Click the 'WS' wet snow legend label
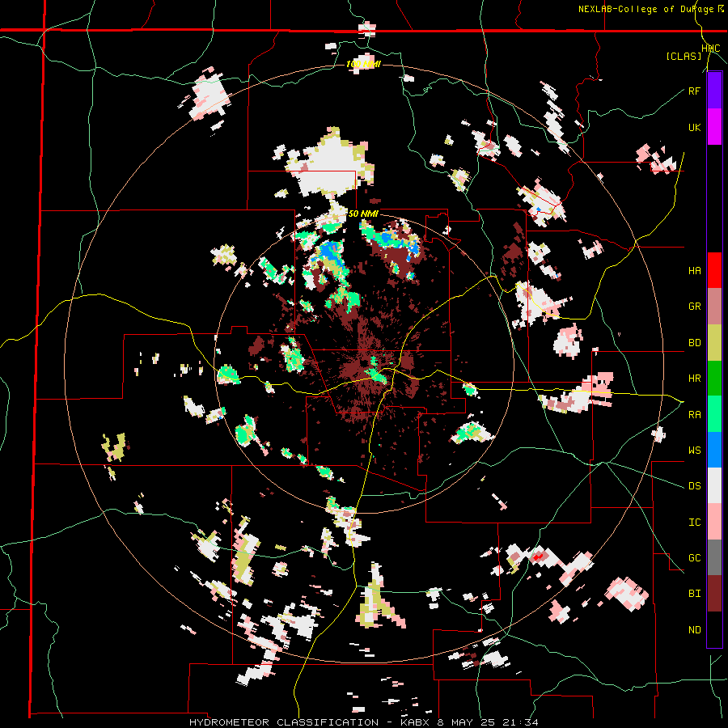This screenshot has width=728, height=728. point(694,451)
